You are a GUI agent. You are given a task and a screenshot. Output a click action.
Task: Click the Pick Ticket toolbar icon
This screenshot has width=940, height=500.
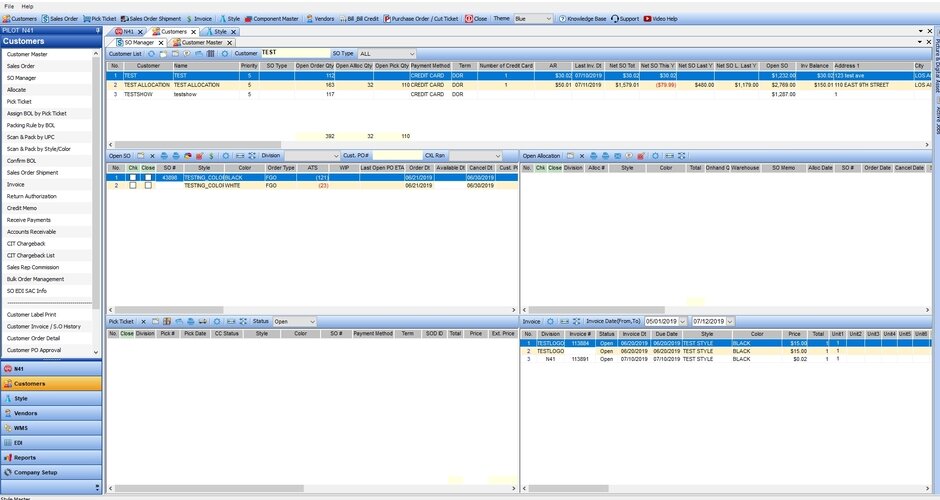tap(100, 19)
